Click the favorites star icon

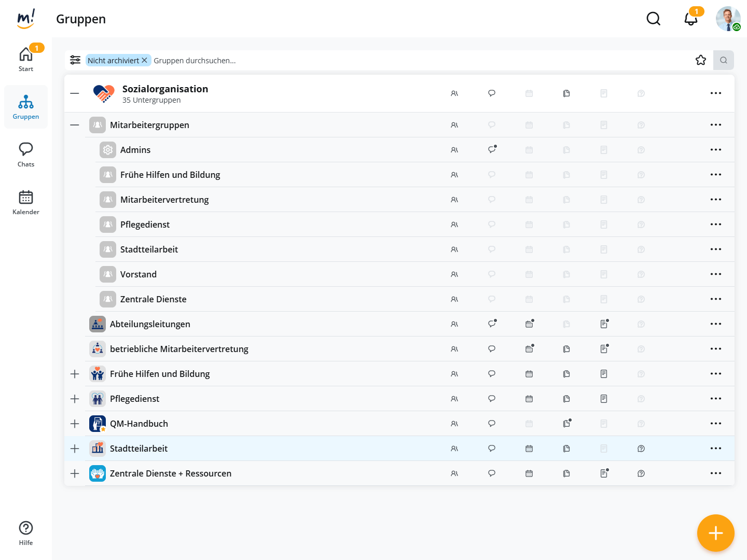tap(700, 60)
